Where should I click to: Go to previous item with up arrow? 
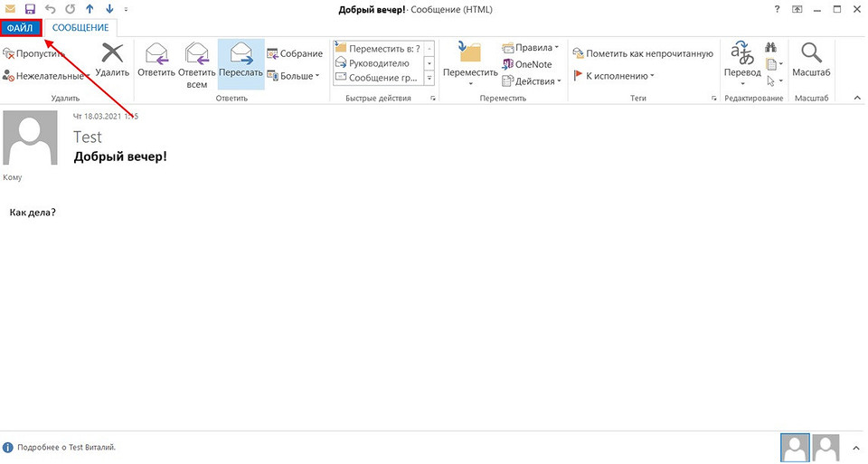pyautogui.click(x=90, y=9)
